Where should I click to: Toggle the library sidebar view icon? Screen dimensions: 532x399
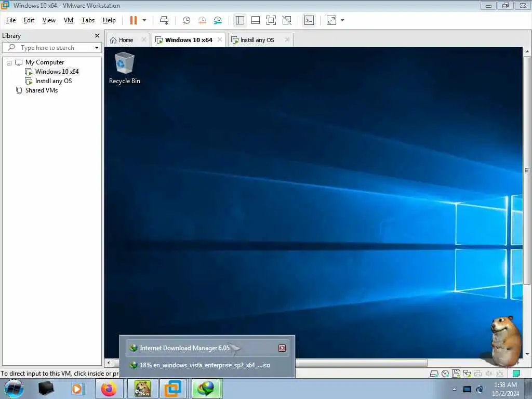(x=240, y=20)
